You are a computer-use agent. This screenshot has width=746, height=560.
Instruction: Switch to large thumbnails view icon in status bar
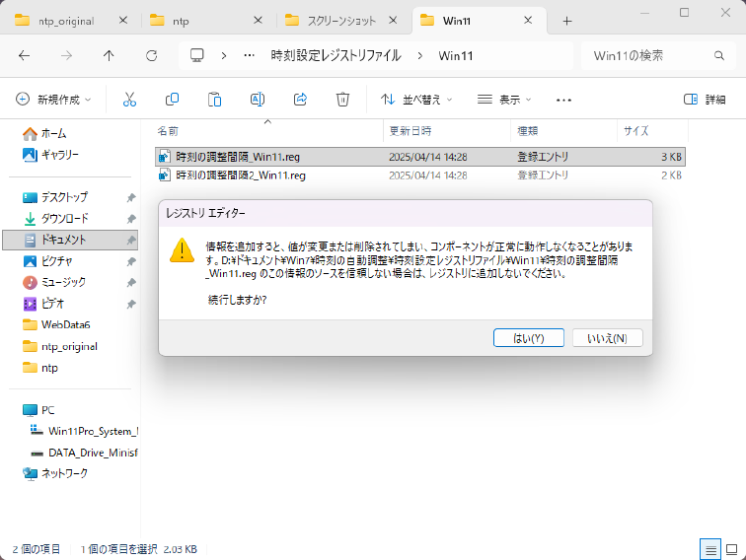tap(732, 549)
